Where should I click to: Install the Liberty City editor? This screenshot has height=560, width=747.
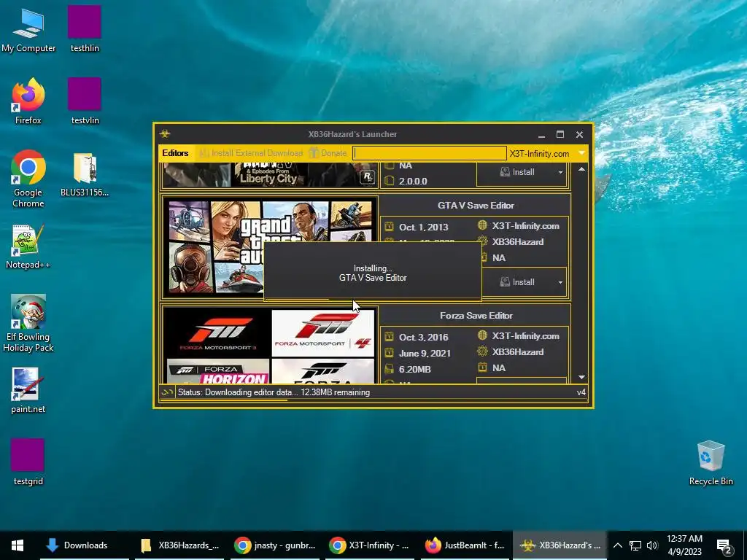tap(517, 172)
